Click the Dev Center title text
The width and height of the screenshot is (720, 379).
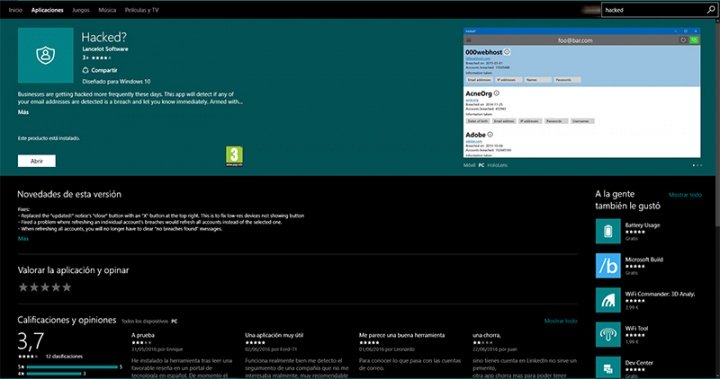coord(639,363)
